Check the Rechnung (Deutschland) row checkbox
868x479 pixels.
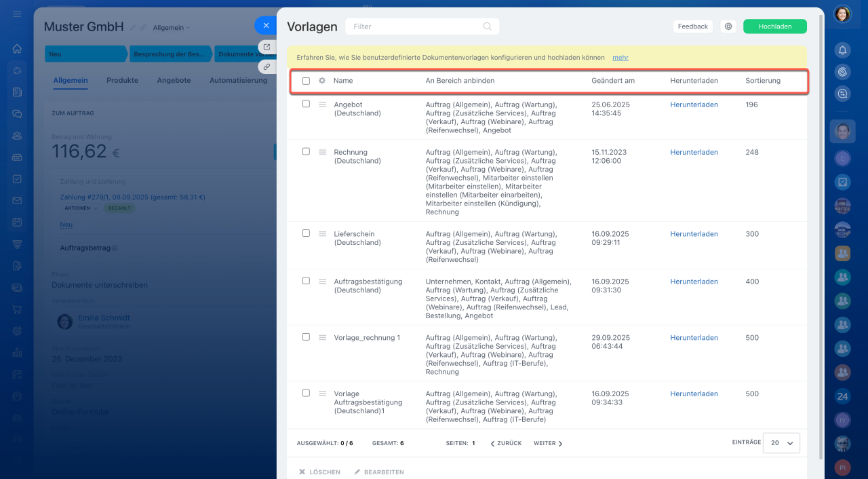pyautogui.click(x=306, y=151)
